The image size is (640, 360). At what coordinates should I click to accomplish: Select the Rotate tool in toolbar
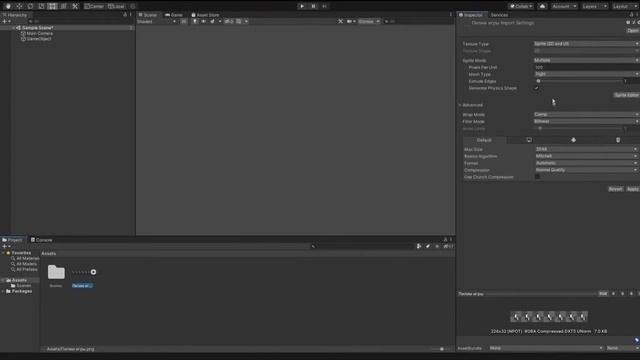pyautogui.click(x=30, y=6)
